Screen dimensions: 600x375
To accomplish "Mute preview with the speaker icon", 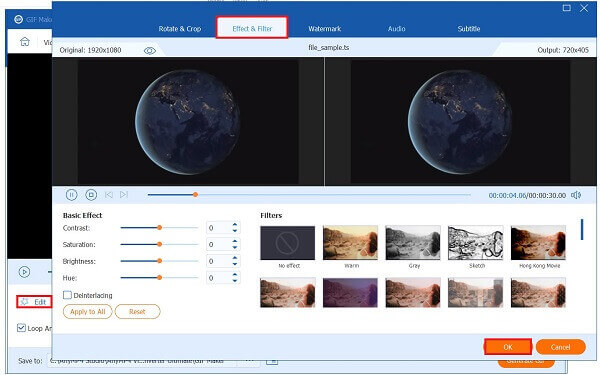I will point(576,195).
